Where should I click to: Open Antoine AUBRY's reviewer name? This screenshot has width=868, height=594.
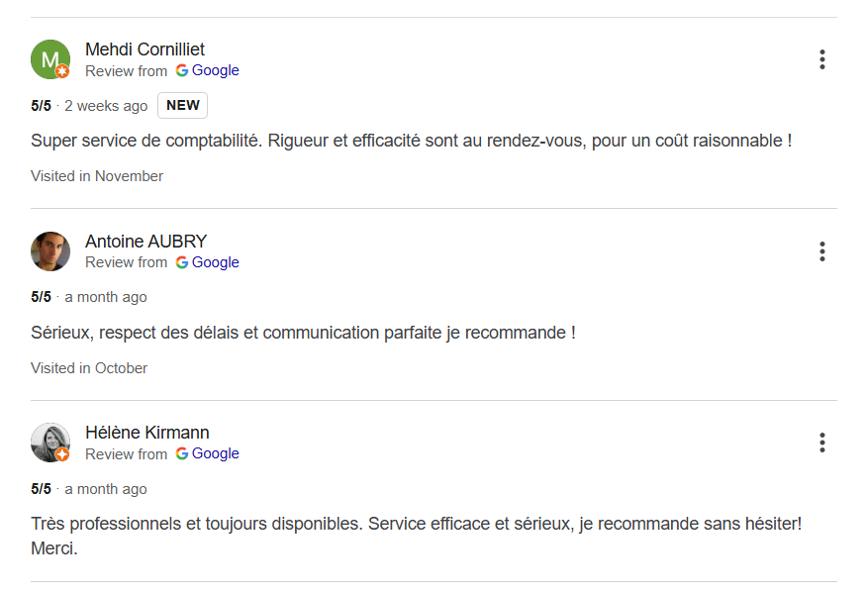point(145,242)
